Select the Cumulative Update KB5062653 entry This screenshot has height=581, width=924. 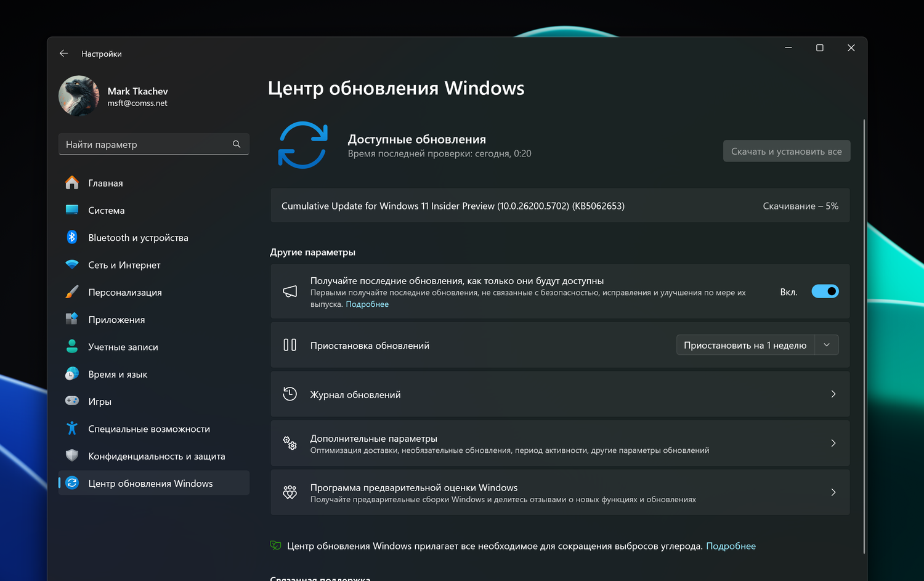pos(560,206)
